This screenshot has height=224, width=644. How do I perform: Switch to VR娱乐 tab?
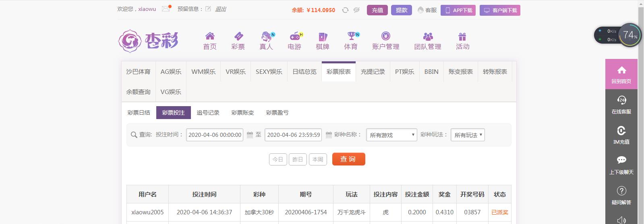pyautogui.click(x=236, y=72)
